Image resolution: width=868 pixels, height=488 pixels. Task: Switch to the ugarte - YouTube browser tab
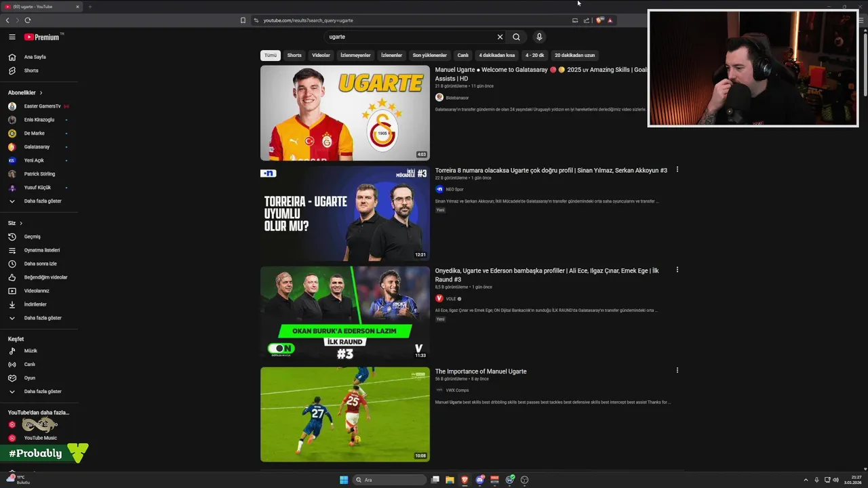point(41,7)
